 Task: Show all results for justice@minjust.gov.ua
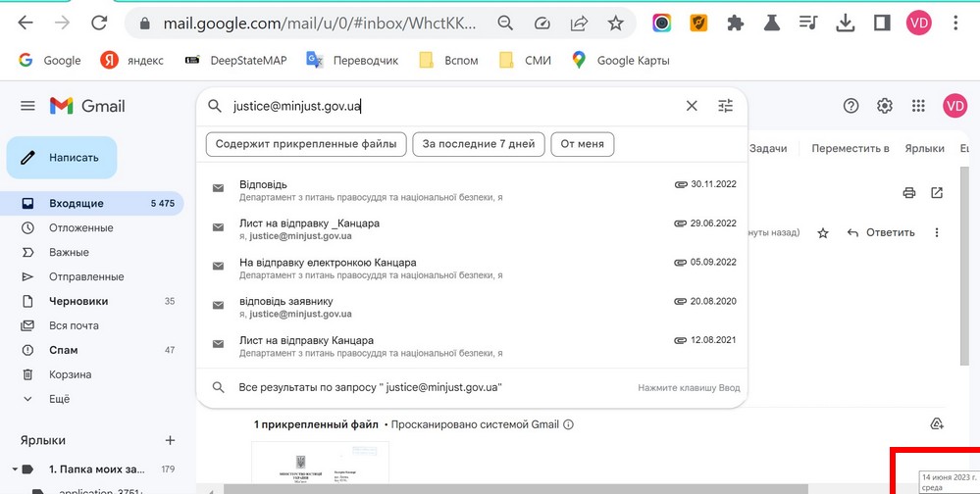tap(472, 388)
